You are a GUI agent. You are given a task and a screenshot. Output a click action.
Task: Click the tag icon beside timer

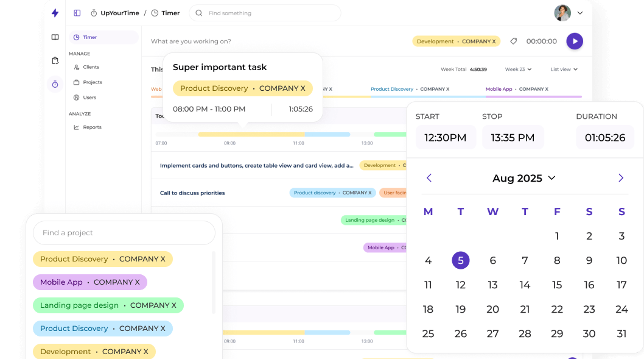(x=513, y=41)
